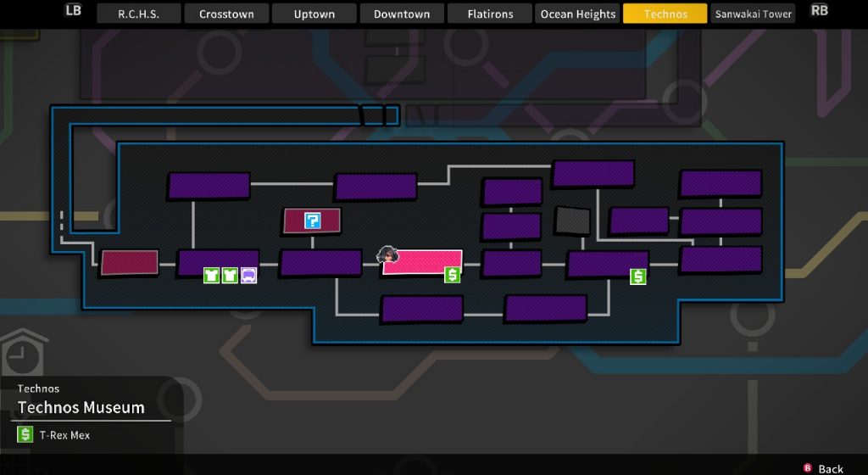Click the RB shoulder button icon
The width and height of the screenshot is (868, 475).
(x=820, y=10)
